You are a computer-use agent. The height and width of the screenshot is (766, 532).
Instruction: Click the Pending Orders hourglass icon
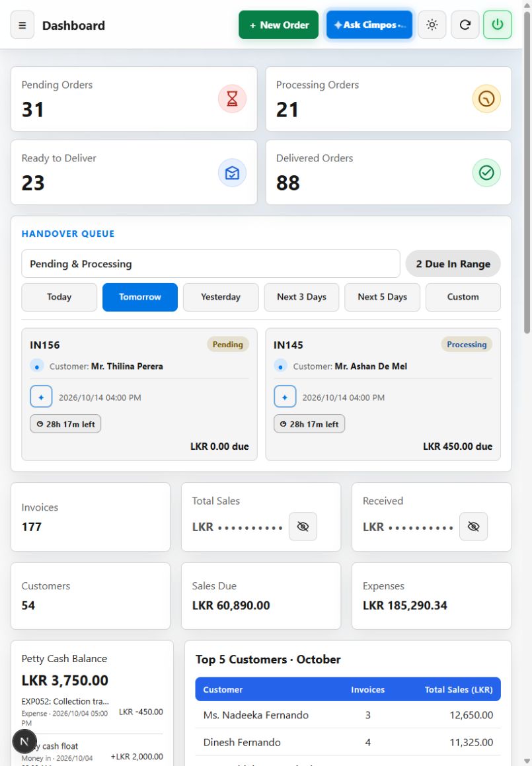[x=233, y=99]
